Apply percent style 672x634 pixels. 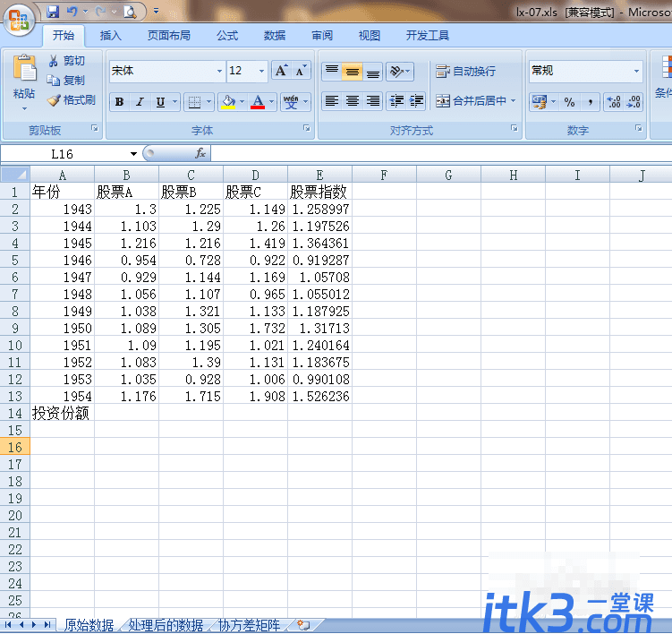click(x=569, y=102)
